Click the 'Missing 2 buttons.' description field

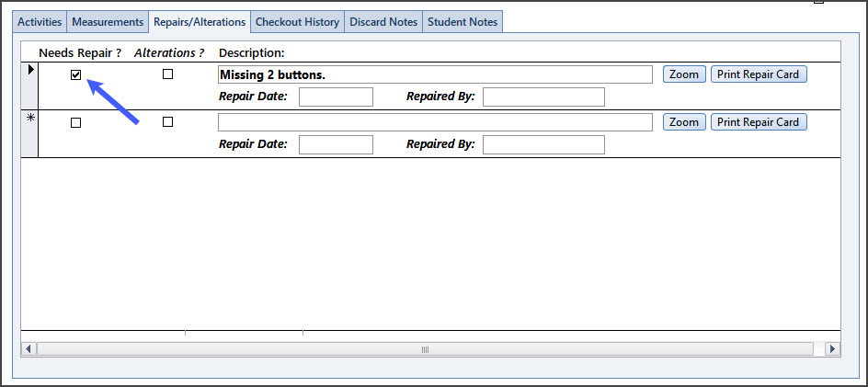pos(434,74)
